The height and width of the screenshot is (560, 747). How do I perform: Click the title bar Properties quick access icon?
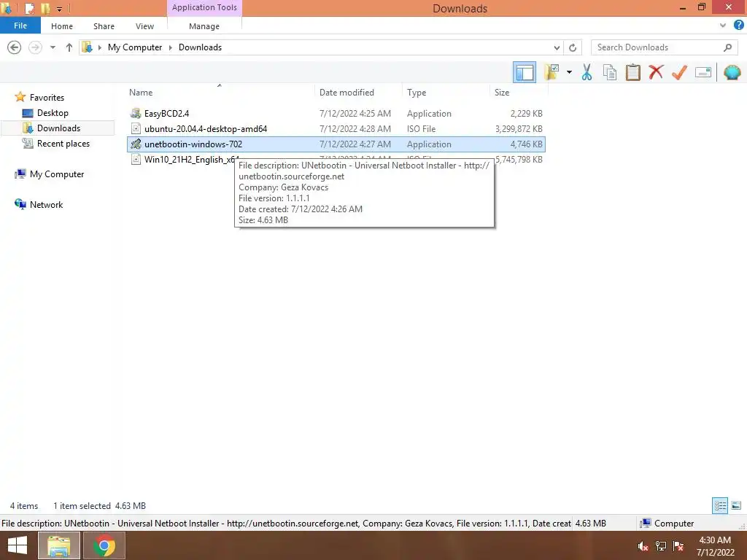click(x=29, y=8)
